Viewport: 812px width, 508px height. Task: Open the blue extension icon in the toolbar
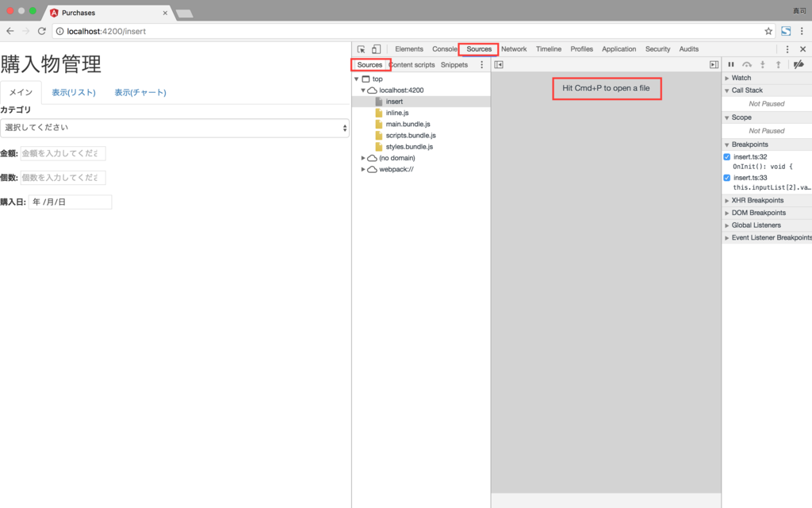pyautogui.click(x=786, y=31)
